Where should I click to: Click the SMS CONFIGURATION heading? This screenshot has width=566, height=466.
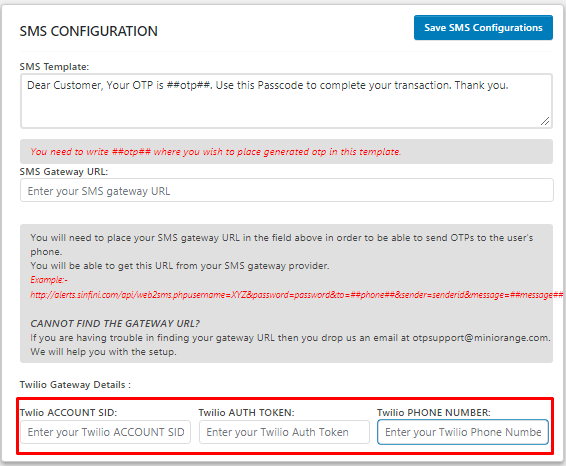88,31
